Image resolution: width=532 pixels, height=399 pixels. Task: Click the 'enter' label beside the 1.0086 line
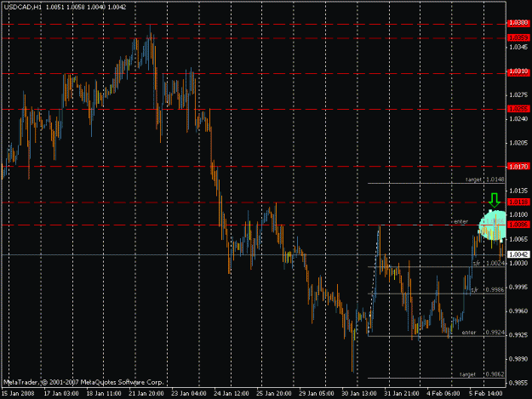(461, 221)
